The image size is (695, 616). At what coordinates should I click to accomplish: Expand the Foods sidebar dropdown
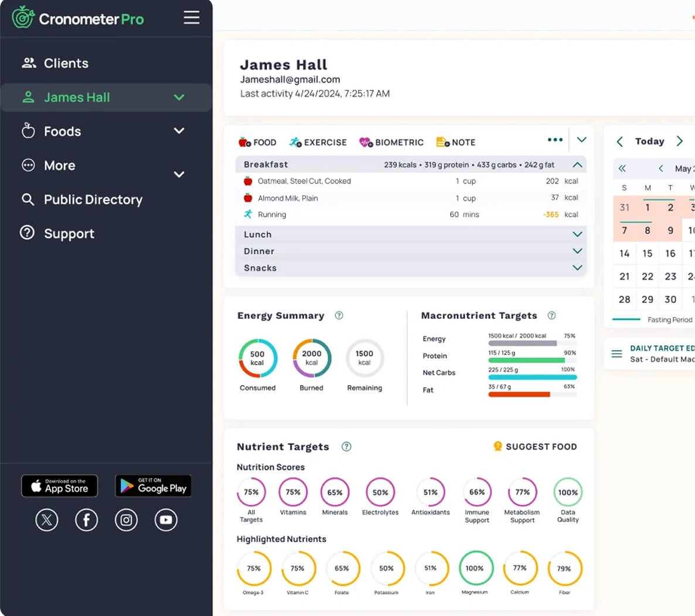[179, 131]
